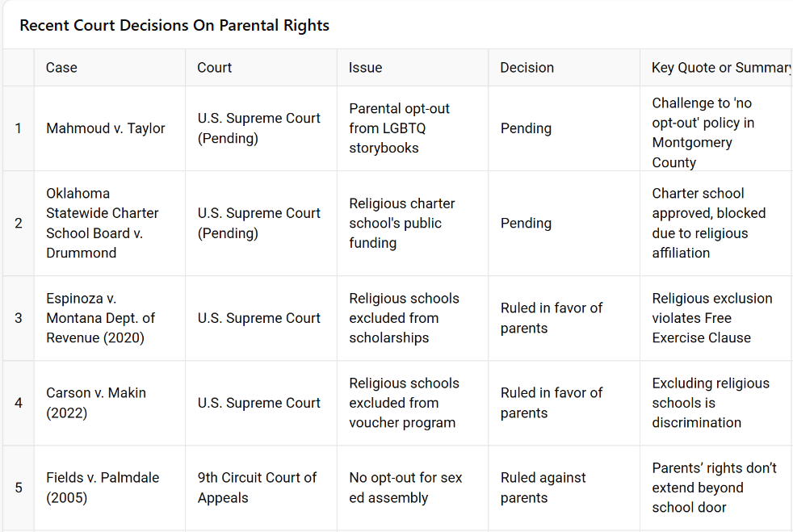This screenshot has height=532, width=793.
Task: Select the Espinoza v. Montana case cell
Action: tap(101, 318)
